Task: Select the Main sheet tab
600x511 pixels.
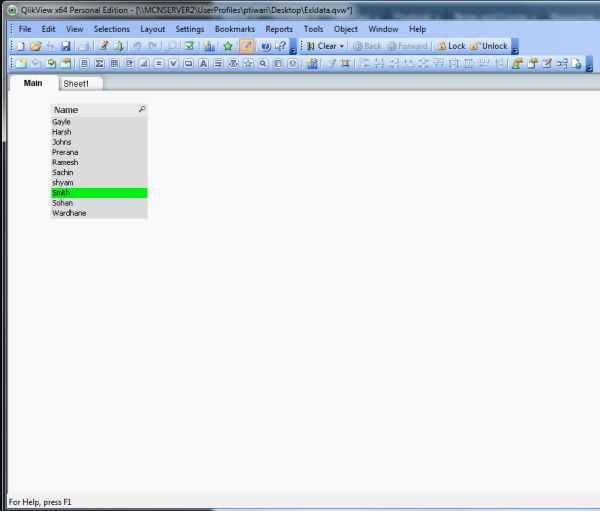Action: pyautogui.click(x=33, y=83)
